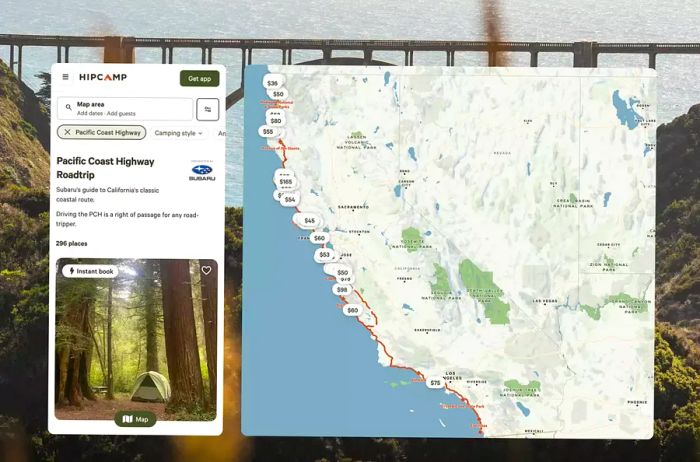Image resolution: width=700 pixels, height=462 pixels.
Task: Click the Get app button
Action: click(x=200, y=79)
